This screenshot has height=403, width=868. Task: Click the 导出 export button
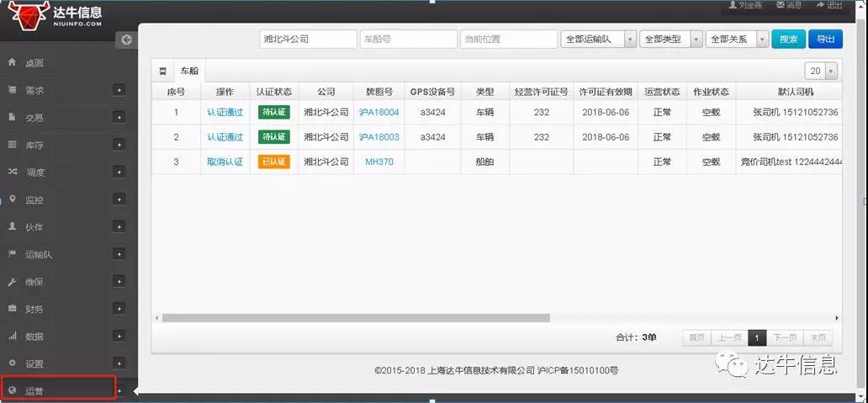[824, 40]
